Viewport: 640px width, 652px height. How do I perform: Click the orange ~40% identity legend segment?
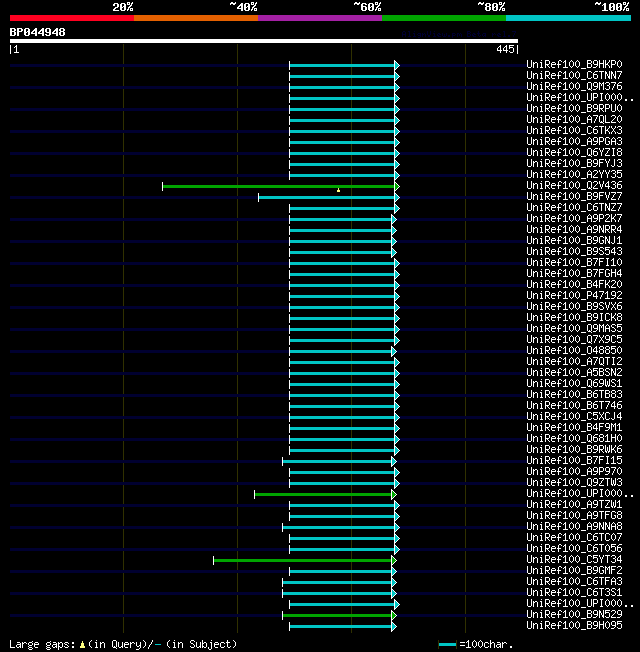[x=195, y=18]
